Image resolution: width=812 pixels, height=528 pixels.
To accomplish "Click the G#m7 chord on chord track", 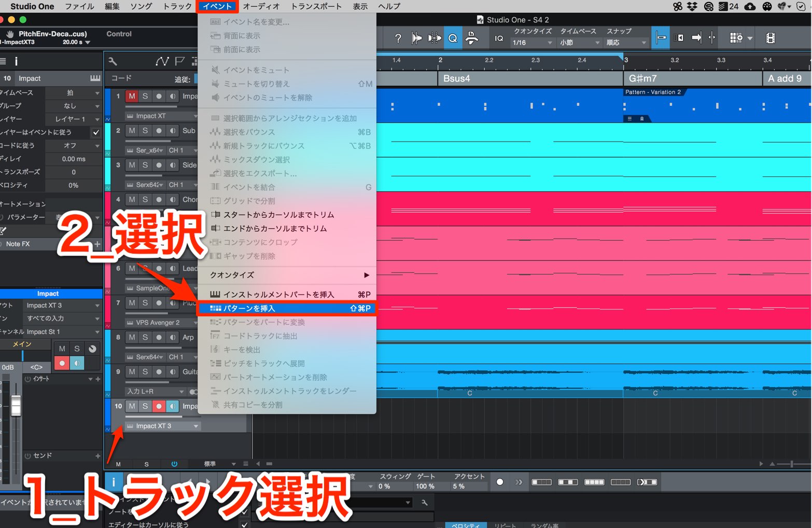I will click(692, 78).
